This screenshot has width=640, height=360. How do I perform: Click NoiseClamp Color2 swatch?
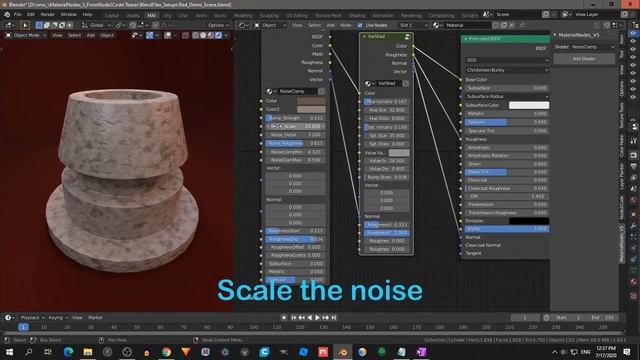click(311, 109)
